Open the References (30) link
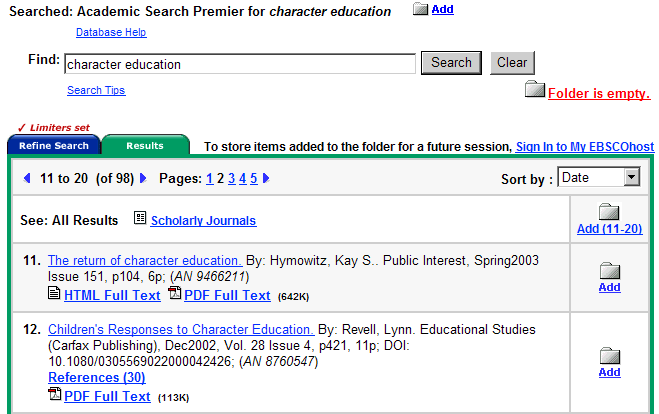 (x=97, y=377)
